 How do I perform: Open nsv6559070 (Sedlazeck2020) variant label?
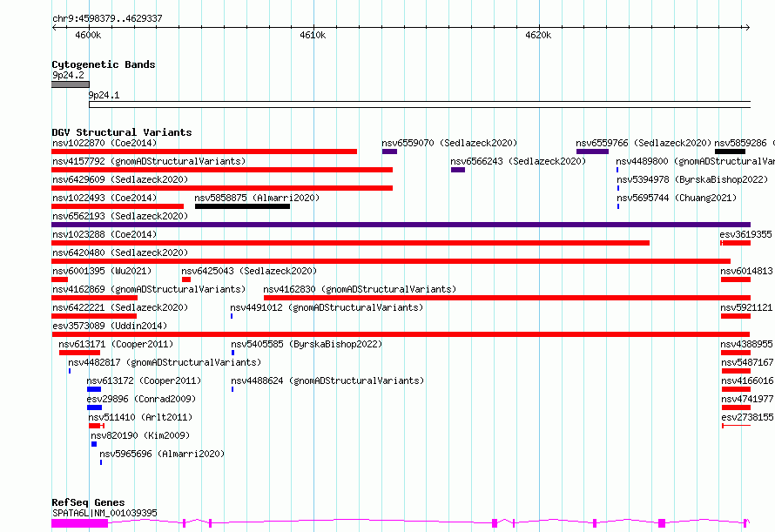click(x=449, y=143)
